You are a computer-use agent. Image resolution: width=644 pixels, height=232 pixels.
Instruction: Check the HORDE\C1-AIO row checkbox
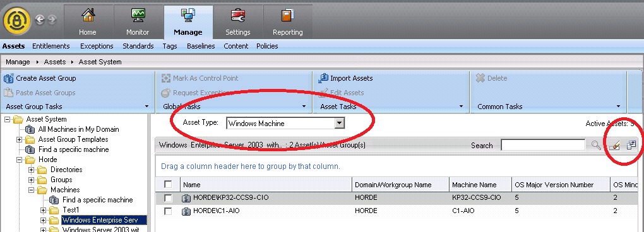pos(168,211)
